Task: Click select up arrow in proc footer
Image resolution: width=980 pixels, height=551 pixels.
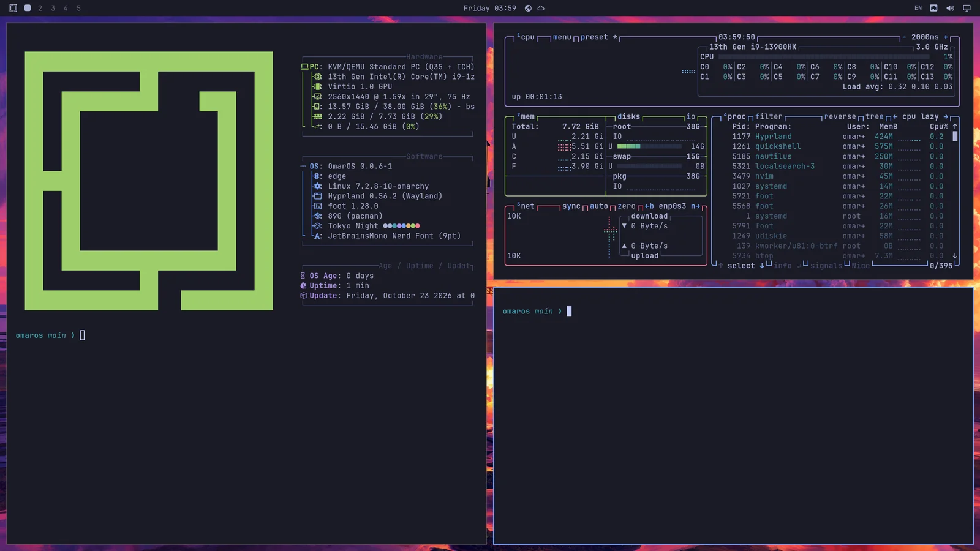Action: (x=721, y=266)
